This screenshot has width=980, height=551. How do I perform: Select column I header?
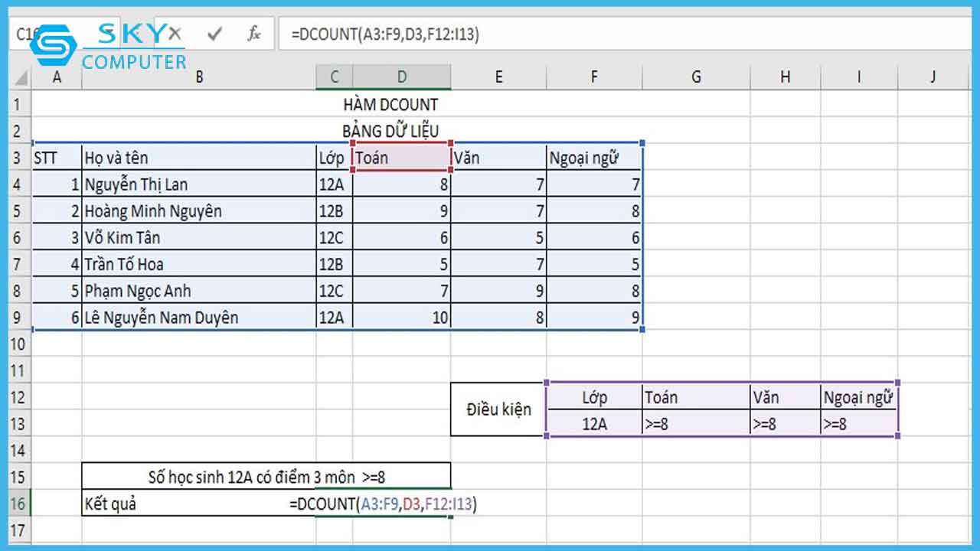tap(859, 77)
